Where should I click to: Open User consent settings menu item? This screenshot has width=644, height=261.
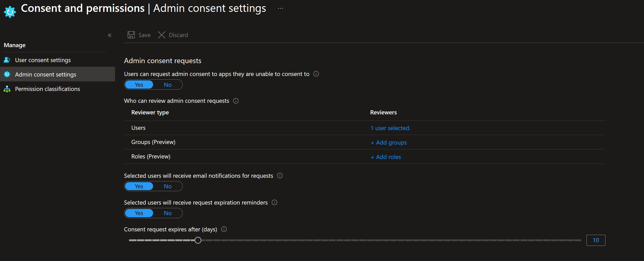pos(57,60)
